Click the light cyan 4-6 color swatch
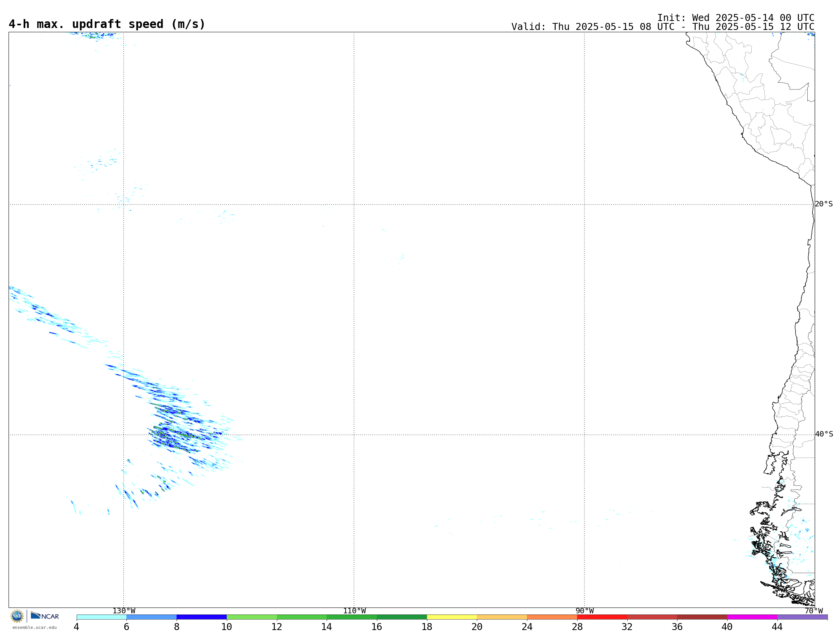This screenshot has width=840, height=632. click(x=101, y=617)
